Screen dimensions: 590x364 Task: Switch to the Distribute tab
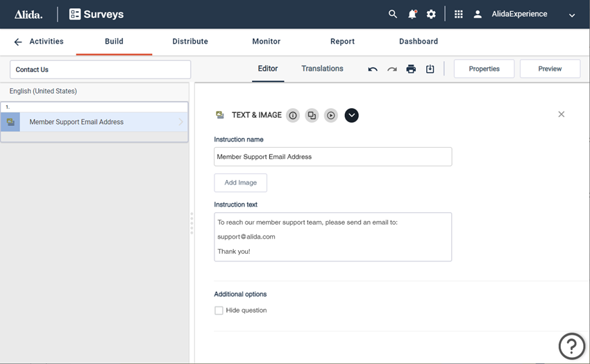[190, 42]
